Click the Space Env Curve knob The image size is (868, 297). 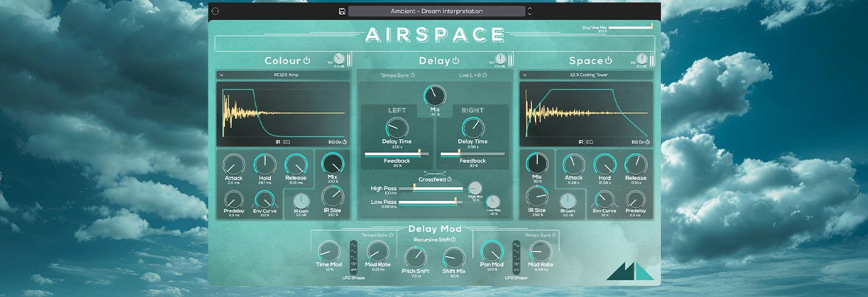click(604, 199)
